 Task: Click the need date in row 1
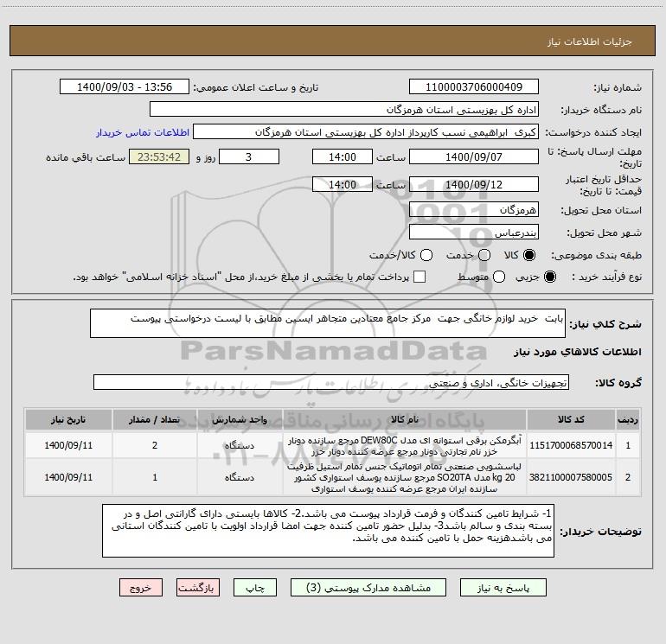68,445
